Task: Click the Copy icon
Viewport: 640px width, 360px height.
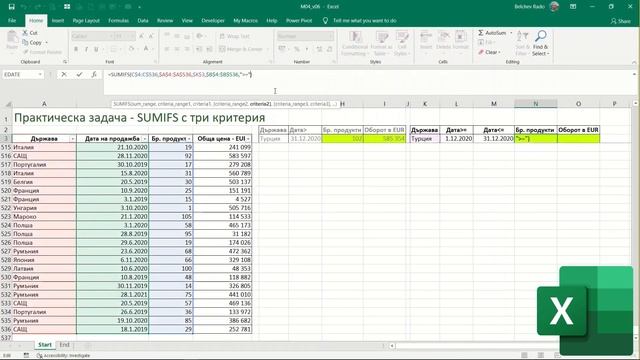Action: [25, 42]
